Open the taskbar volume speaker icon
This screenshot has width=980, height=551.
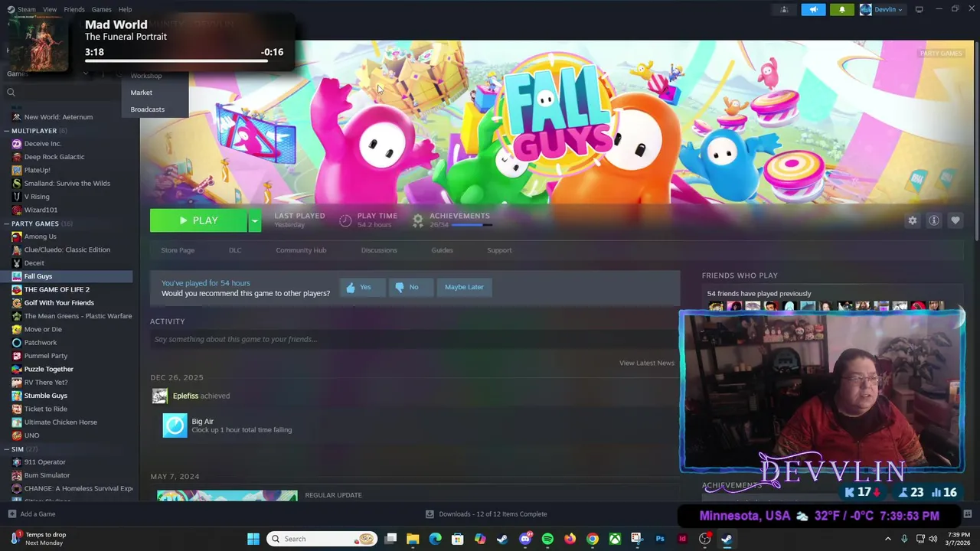pos(933,539)
